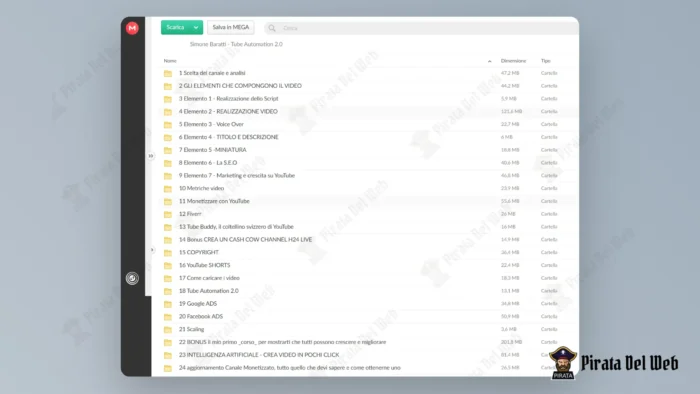
Task: Click the Salva in MEGA button
Action: 231,27
